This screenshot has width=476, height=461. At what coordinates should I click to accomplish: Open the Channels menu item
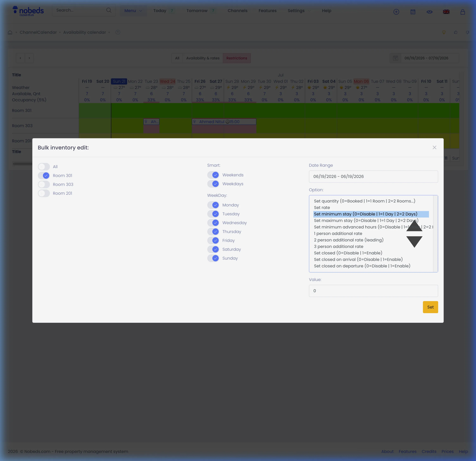click(238, 11)
